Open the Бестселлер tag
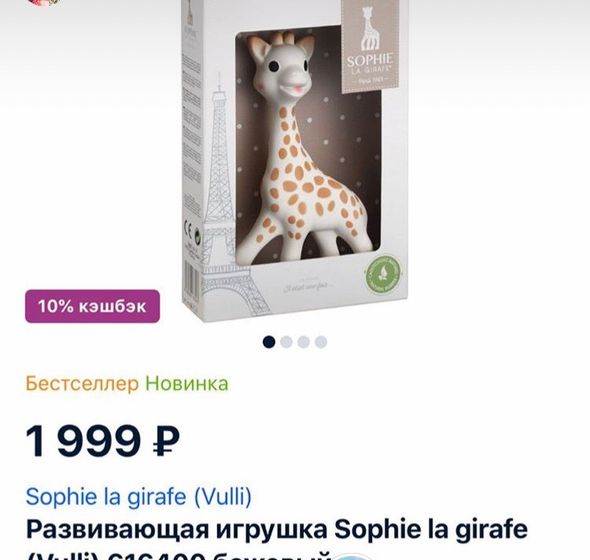The width and height of the screenshot is (590, 560). [82, 383]
